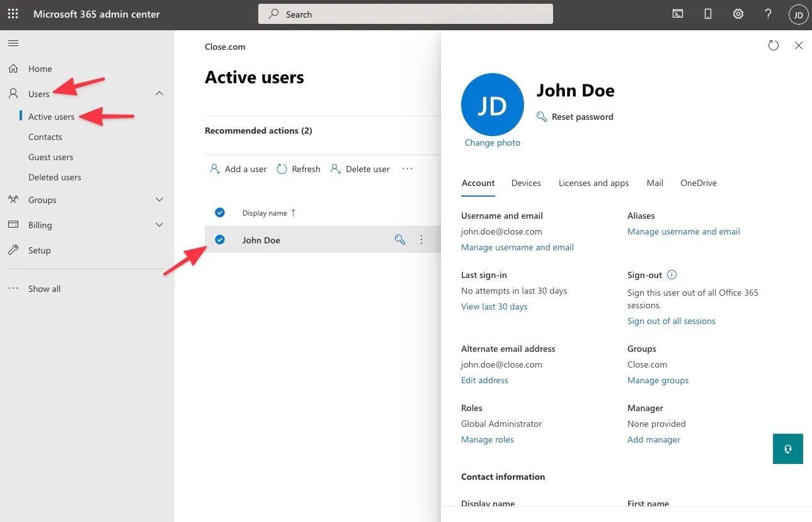Viewport: 812px width, 522px height.
Task: Click the refresh icon in user details panel
Action: click(x=774, y=45)
